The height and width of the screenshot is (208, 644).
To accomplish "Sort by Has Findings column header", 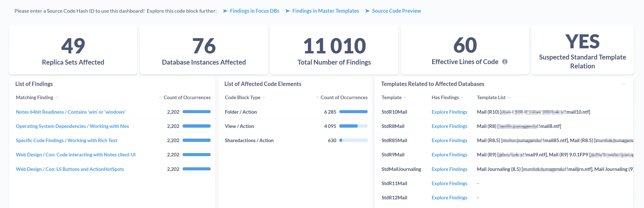I will [445, 98].
